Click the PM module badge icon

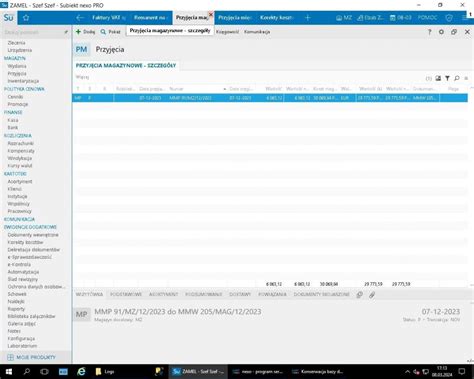click(81, 50)
